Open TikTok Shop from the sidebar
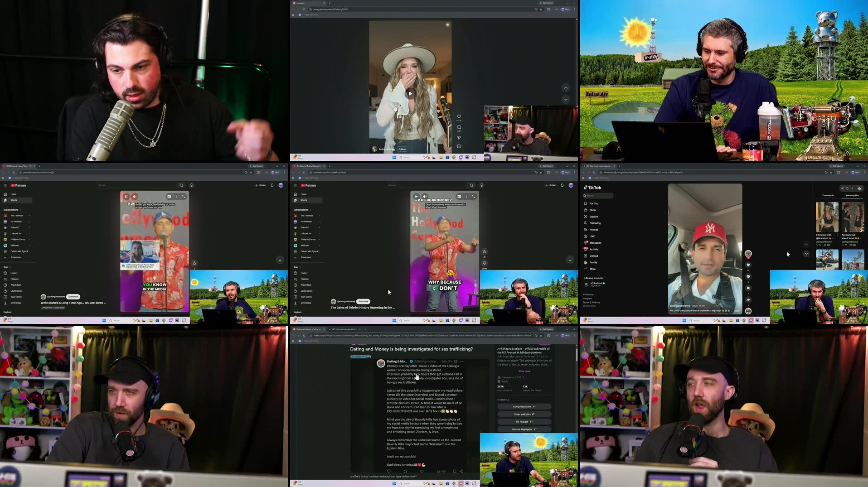 (x=592, y=210)
